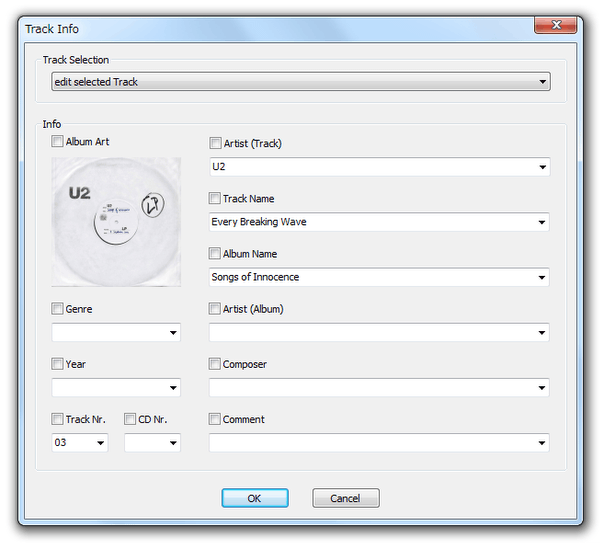Click the Cancel button
The image size is (604, 549).
[345, 498]
